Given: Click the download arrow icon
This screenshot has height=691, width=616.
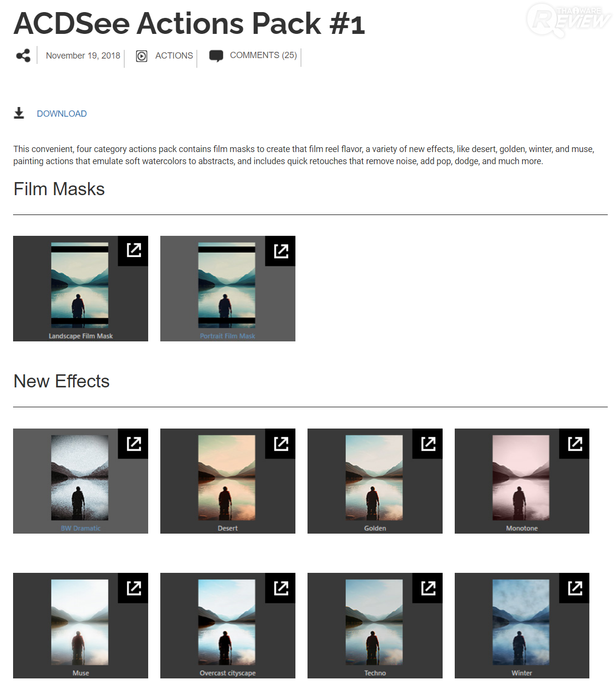Looking at the screenshot, I should 19,113.
